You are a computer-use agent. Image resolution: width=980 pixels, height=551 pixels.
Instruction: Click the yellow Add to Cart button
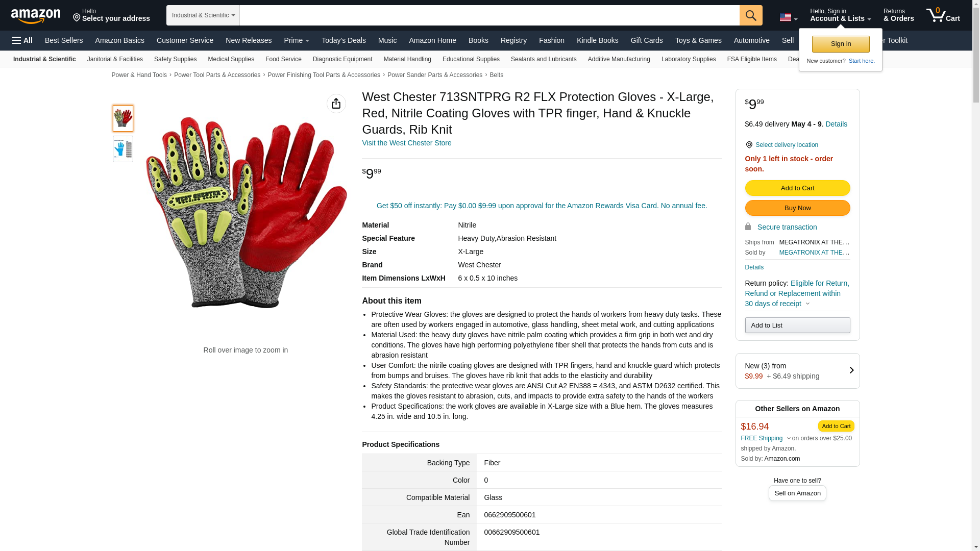797,188
